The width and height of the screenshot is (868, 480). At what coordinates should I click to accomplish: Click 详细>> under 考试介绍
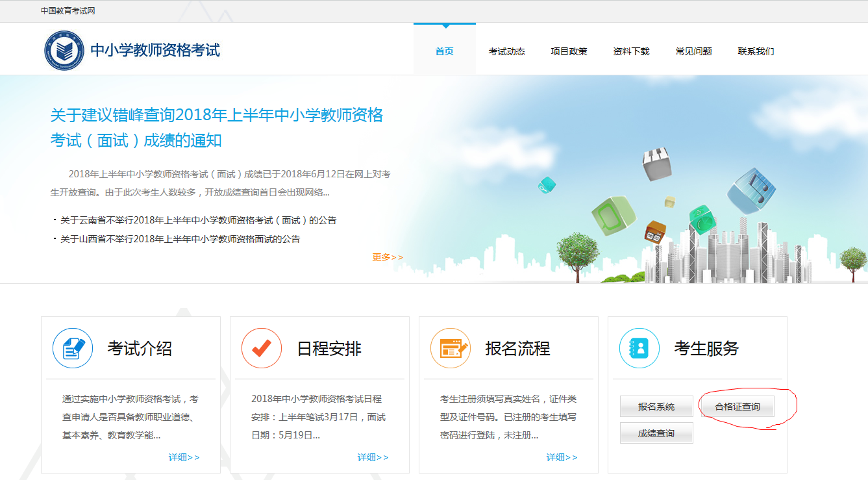pos(184,457)
